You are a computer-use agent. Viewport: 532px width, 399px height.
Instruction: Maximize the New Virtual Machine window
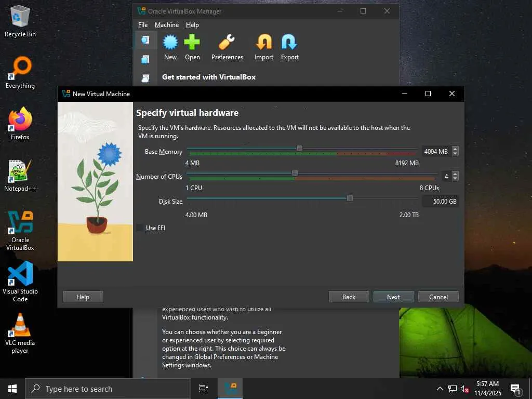tap(428, 94)
